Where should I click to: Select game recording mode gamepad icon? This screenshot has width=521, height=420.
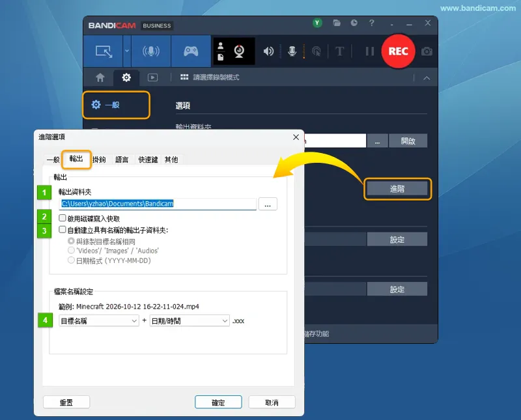191,51
